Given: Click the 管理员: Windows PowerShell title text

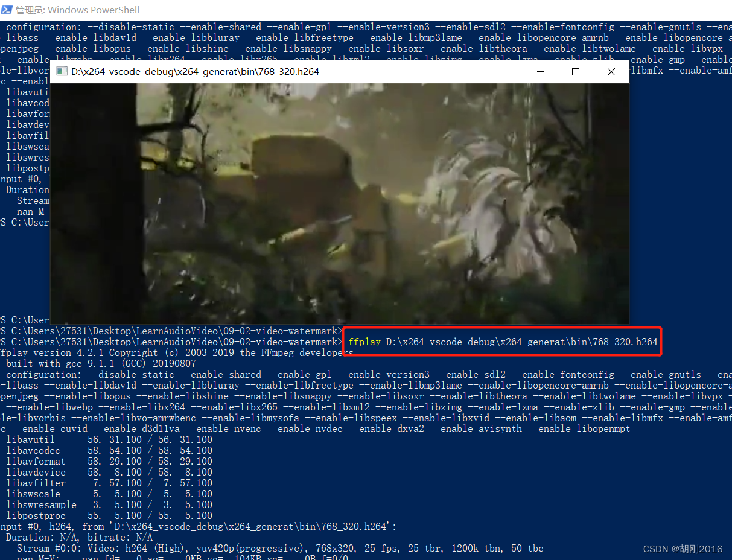Looking at the screenshot, I should (x=78, y=10).
